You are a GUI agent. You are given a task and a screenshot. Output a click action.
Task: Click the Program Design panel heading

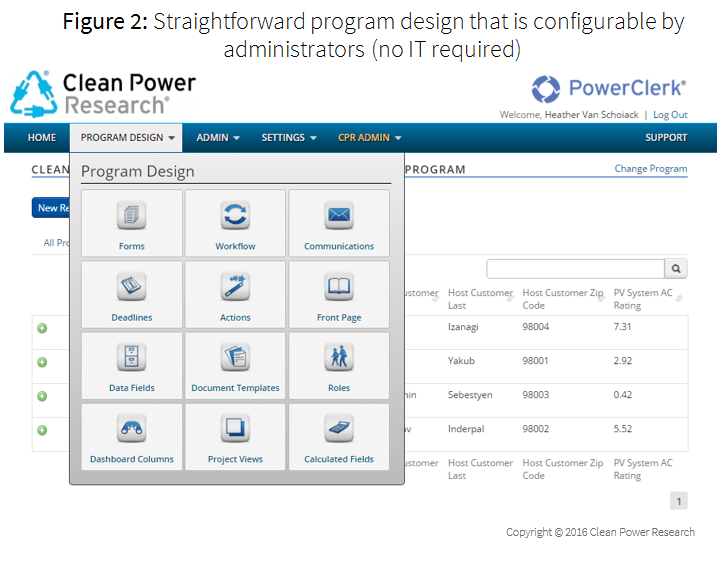click(138, 171)
